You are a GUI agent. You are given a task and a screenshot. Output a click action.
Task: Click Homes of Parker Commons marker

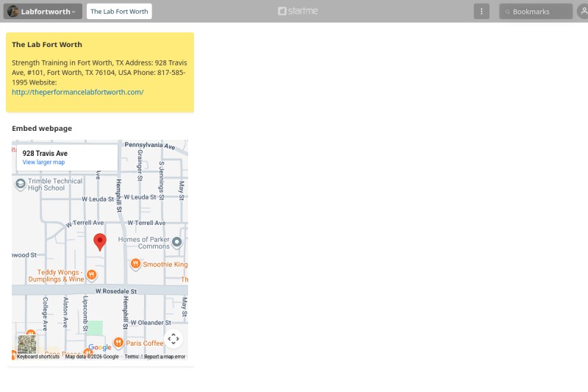177,242
